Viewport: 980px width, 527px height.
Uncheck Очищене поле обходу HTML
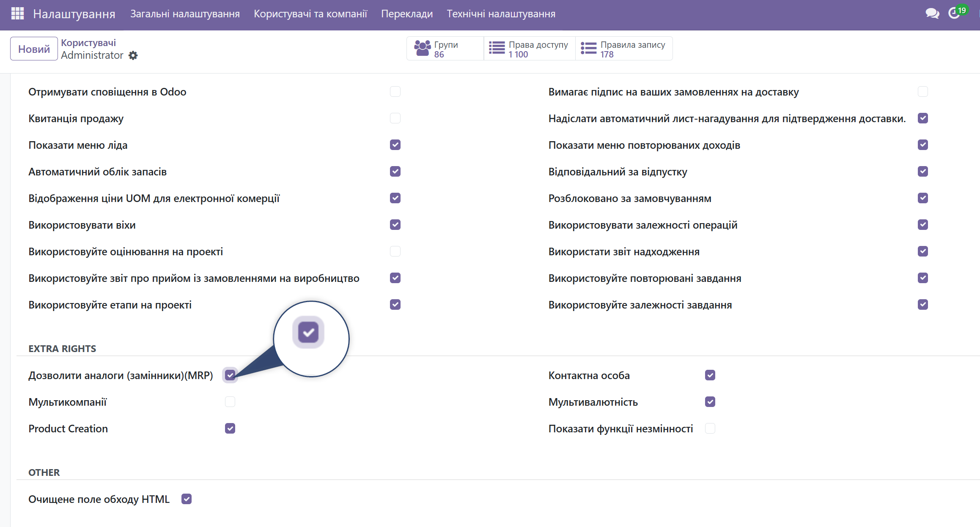(x=187, y=499)
